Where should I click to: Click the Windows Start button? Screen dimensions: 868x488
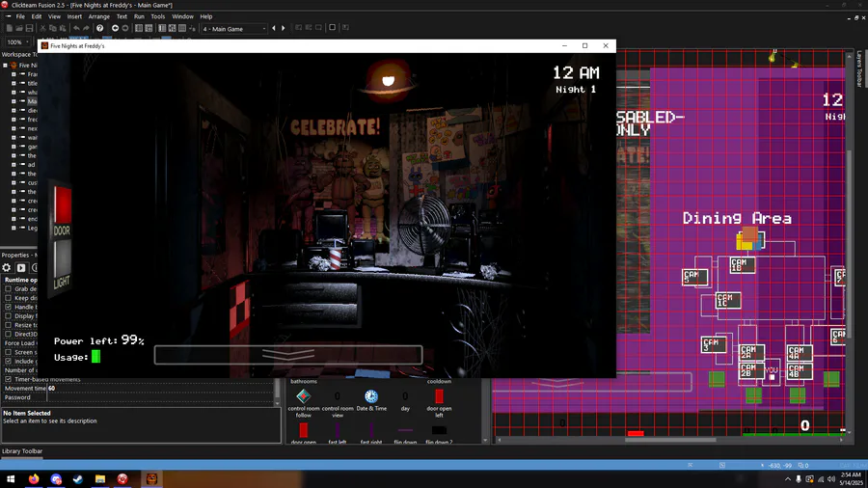coord(11,479)
